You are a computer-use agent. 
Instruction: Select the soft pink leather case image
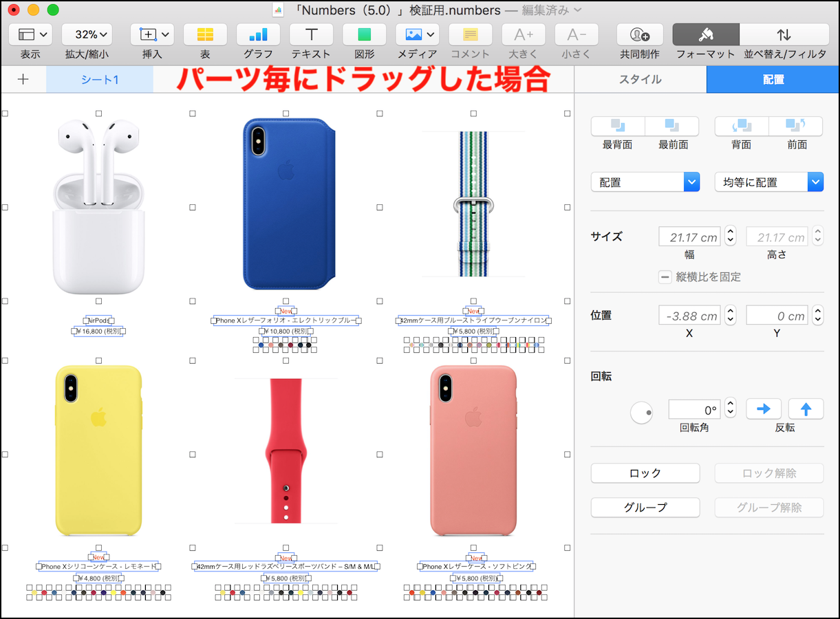click(473, 450)
